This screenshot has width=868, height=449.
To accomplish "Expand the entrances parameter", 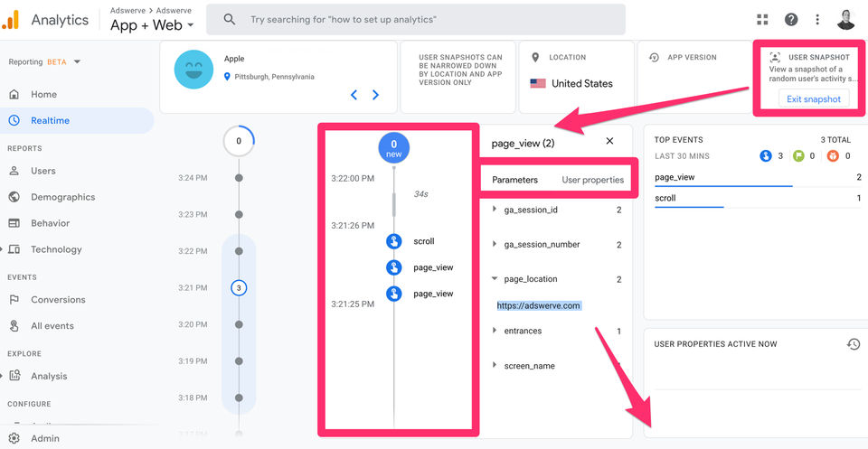I will [x=495, y=330].
